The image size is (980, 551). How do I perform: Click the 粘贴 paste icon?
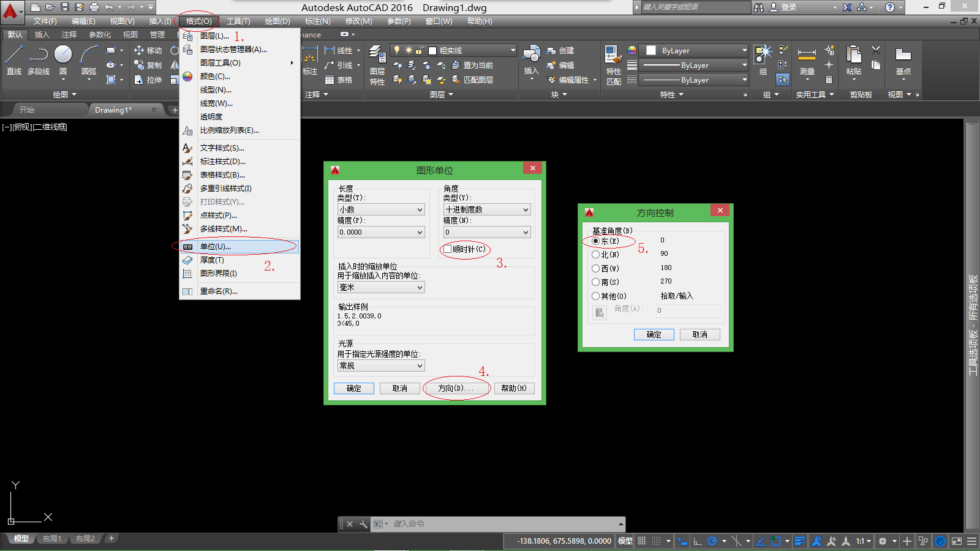[x=853, y=56]
